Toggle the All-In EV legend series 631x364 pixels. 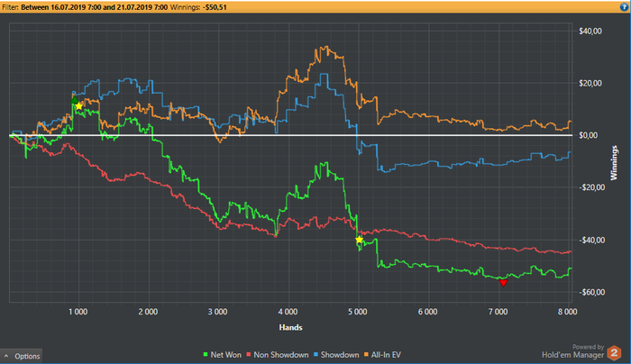coord(383,355)
